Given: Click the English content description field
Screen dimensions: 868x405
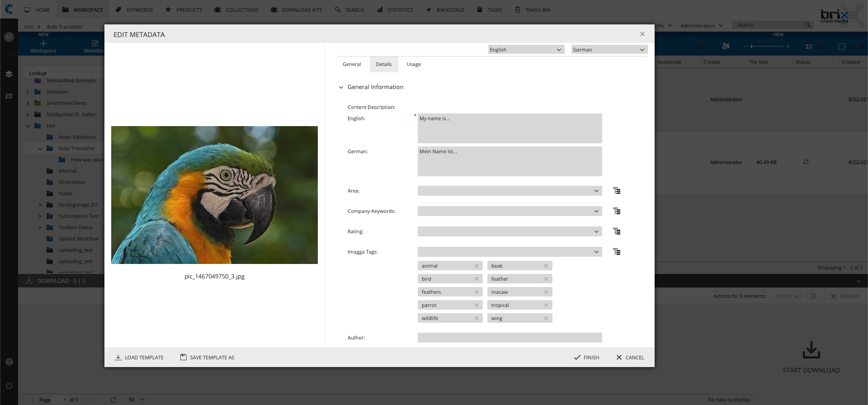Looking at the screenshot, I should 509,128.
